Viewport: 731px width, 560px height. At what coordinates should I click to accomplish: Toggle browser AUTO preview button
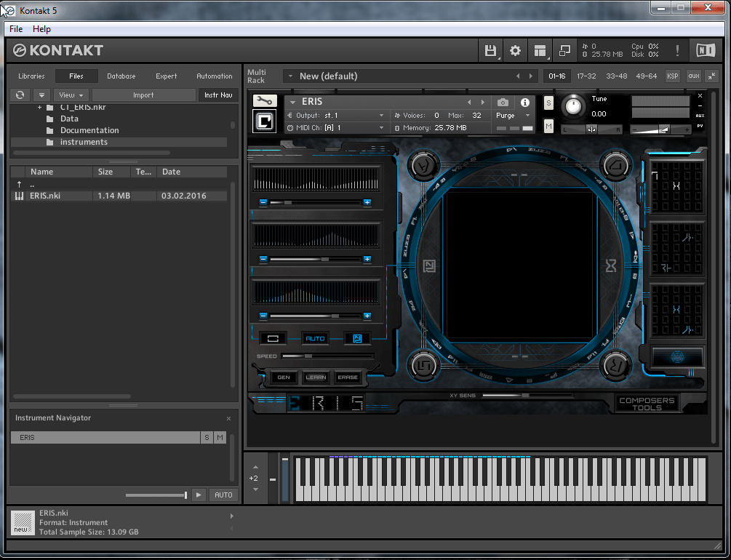tap(223, 495)
